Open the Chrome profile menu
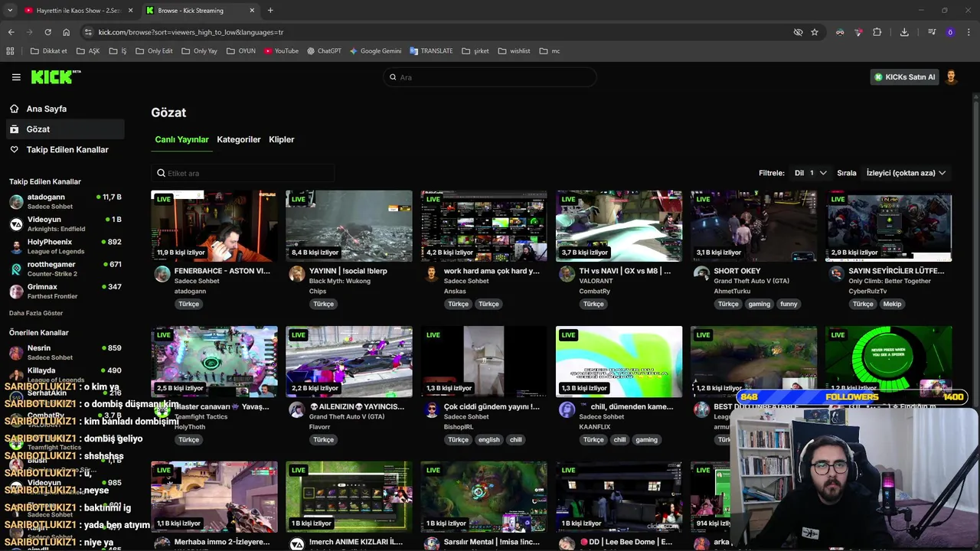 (x=950, y=32)
